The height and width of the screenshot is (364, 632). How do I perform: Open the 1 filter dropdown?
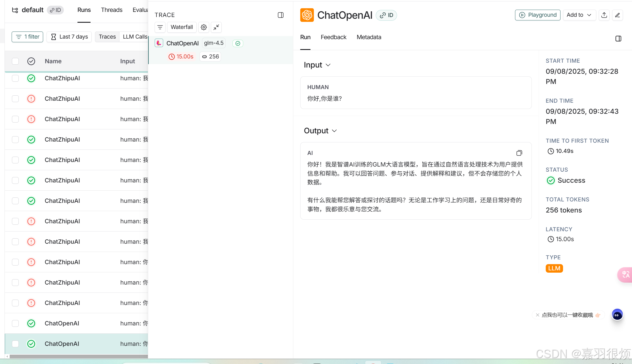pyautogui.click(x=27, y=37)
